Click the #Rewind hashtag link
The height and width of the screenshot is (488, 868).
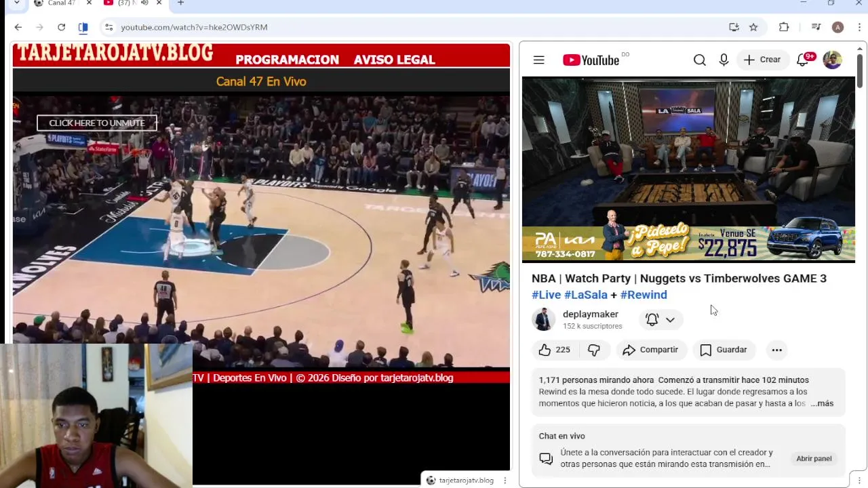pyautogui.click(x=643, y=295)
